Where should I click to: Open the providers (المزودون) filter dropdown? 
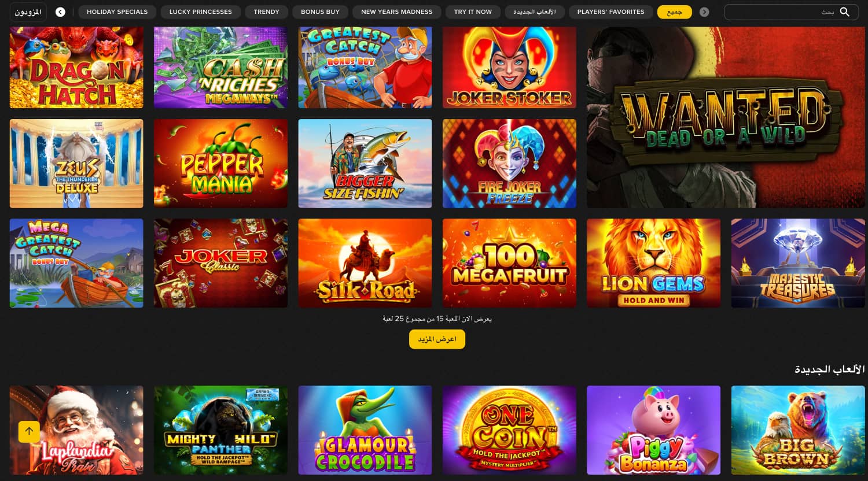[x=28, y=12]
